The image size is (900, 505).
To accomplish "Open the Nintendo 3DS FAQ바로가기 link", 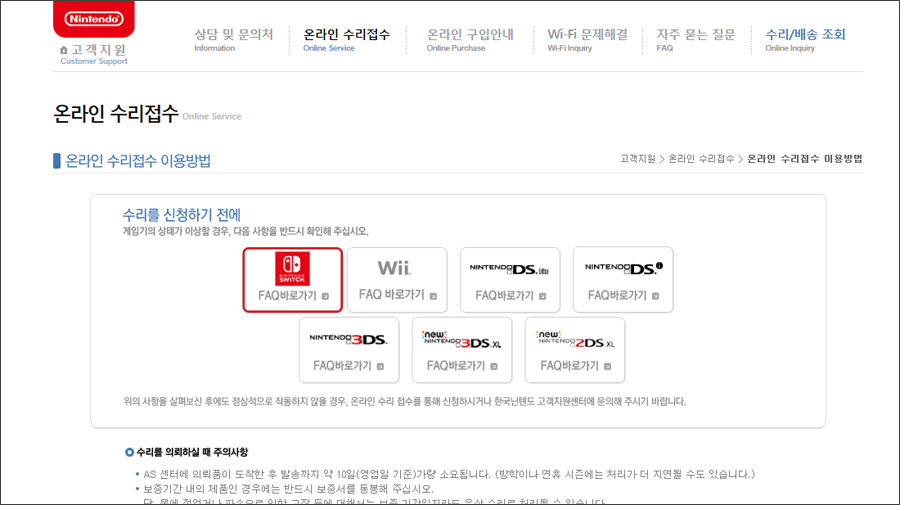I will [x=348, y=366].
